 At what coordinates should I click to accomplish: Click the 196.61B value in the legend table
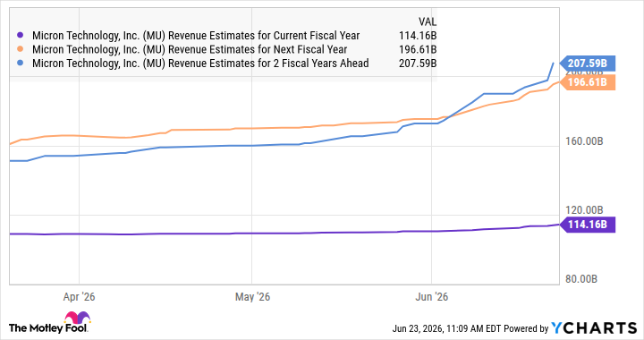coord(418,49)
